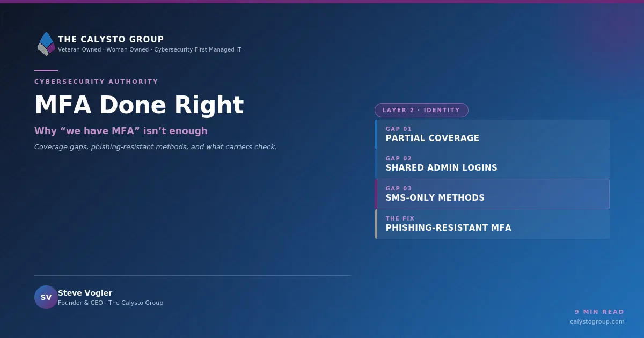
Task: Click the 'CYBERSECURITY AUTHORITY' label
Action: 97,82
